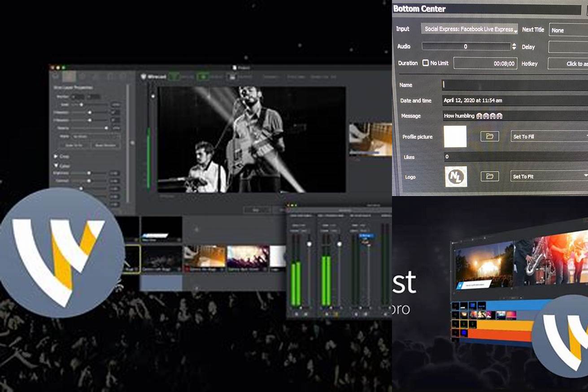The image size is (588, 392).
Task: Adjust the Contrast slider in Wirecast
Action: click(x=89, y=181)
